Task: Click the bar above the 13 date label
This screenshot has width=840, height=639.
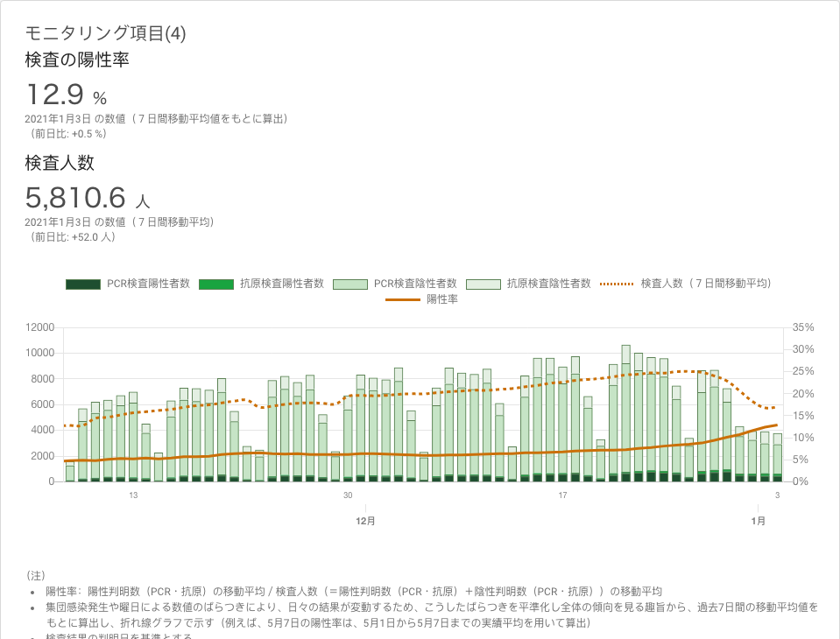Action: tap(133, 437)
